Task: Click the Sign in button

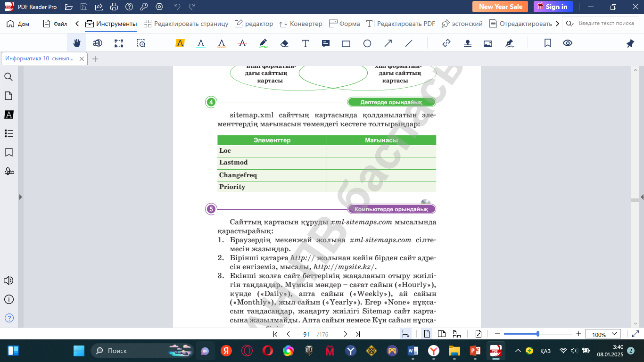Action: [x=553, y=7]
